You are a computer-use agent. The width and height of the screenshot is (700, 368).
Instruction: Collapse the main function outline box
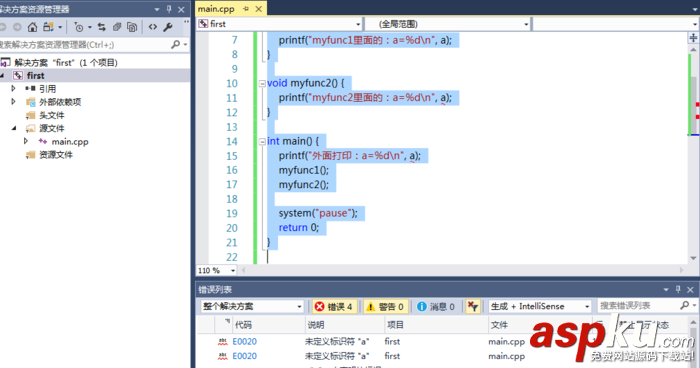coord(262,142)
